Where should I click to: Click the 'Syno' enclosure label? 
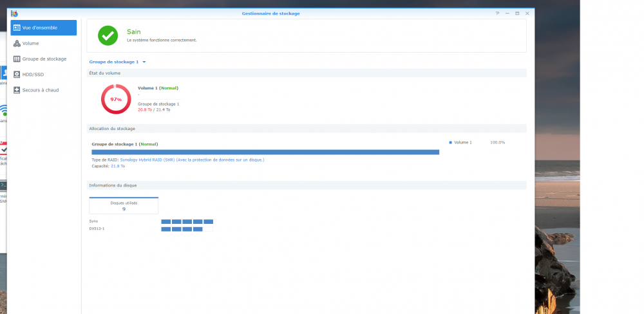[x=93, y=221]
